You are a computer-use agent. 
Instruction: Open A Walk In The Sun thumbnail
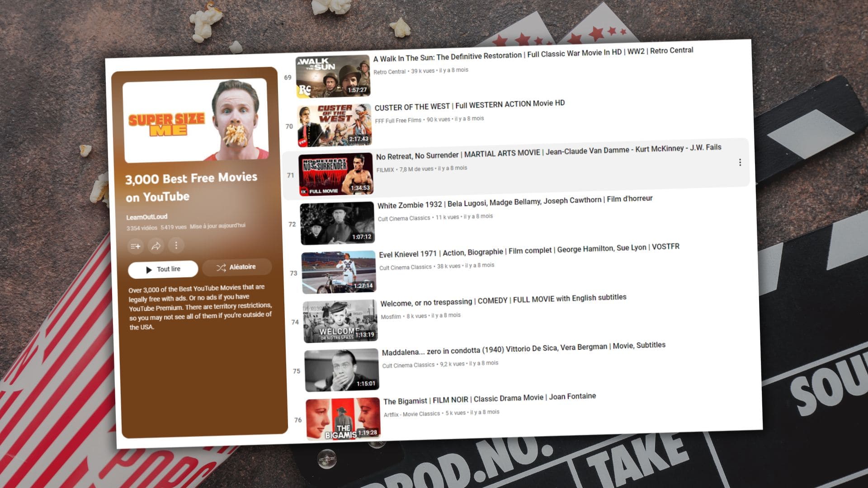click(x=333, y=76)
